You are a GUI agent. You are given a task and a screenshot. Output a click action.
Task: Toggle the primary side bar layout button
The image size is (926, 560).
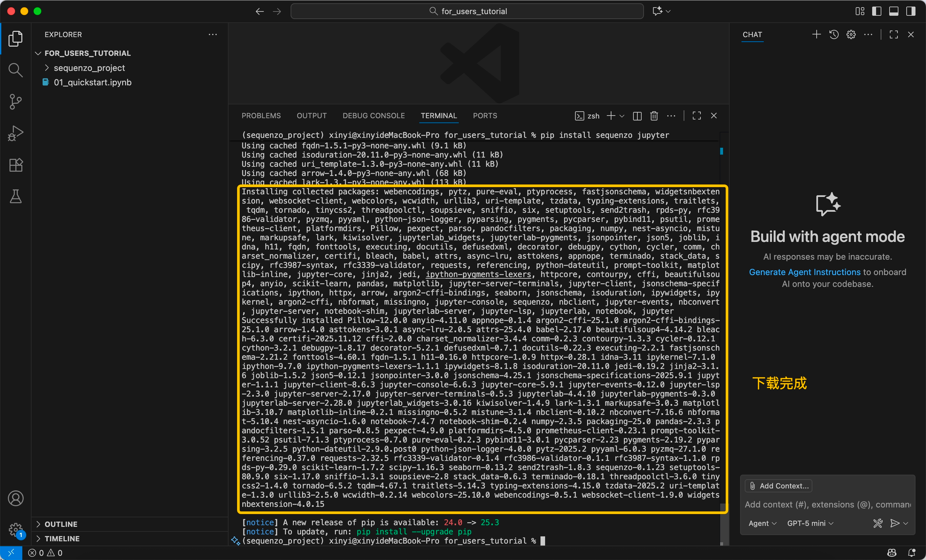coord(876,11)
